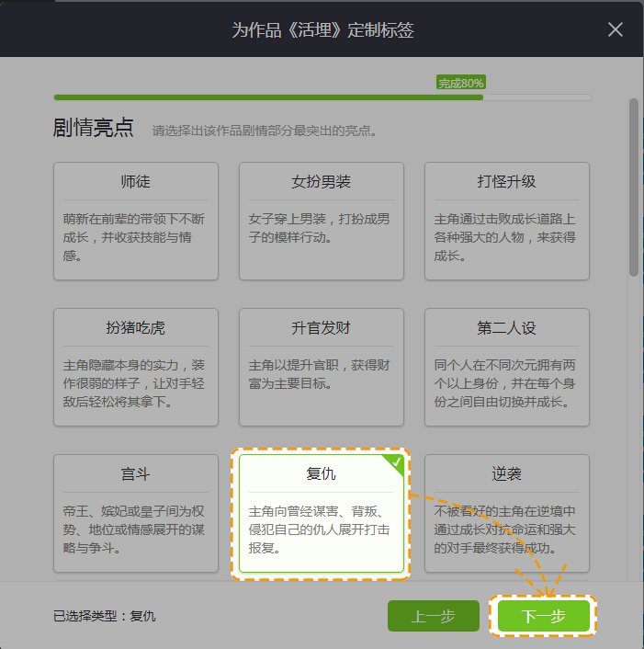Pick the 扮猪吃虎 tag card
This screenshot has width=644, height=649.
(136, 367)
